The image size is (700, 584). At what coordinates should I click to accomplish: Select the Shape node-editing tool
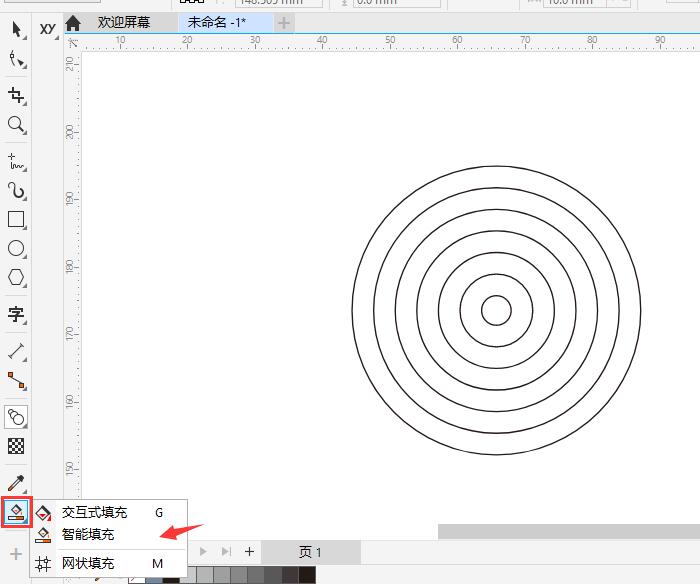pyautogui.click(x=17, y=59)
